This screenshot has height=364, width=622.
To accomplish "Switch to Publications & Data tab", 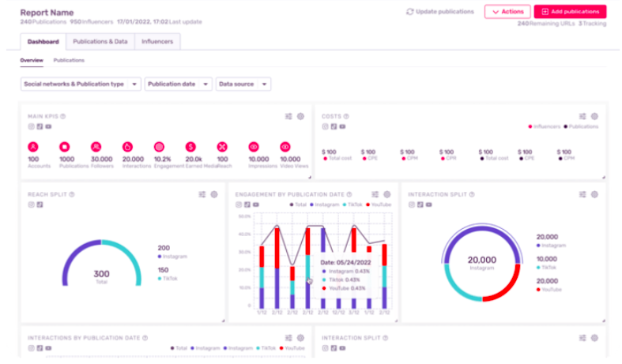I will pyautogui.click(x=99, y=41).
